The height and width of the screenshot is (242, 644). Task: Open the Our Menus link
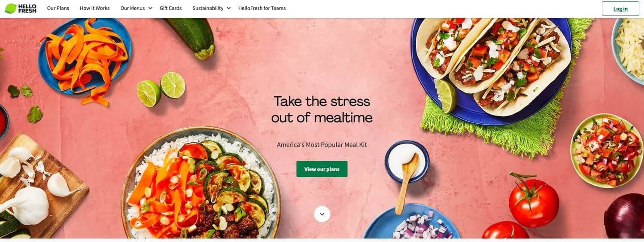[132, 8]
